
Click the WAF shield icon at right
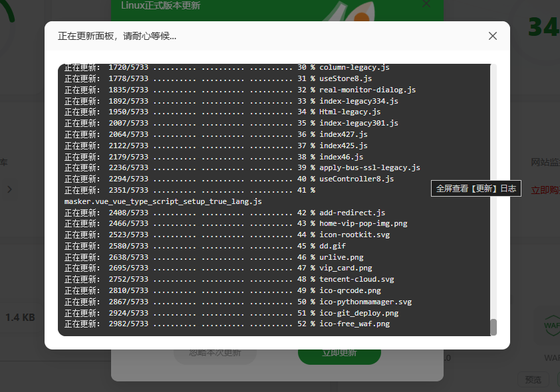pos(552,326)
